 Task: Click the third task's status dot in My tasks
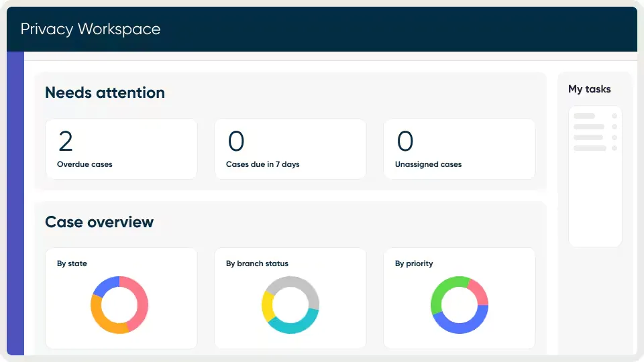point(614,137)
